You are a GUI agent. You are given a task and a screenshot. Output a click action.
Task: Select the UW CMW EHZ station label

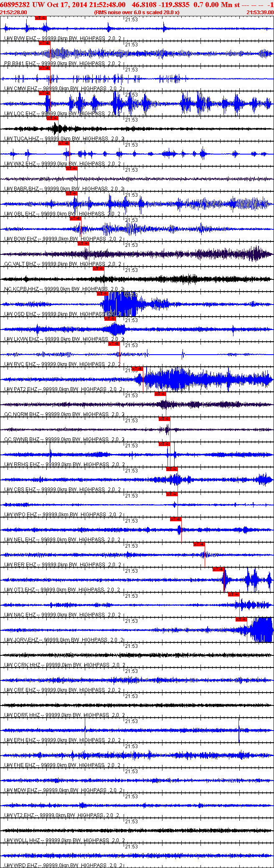point(63,89)
